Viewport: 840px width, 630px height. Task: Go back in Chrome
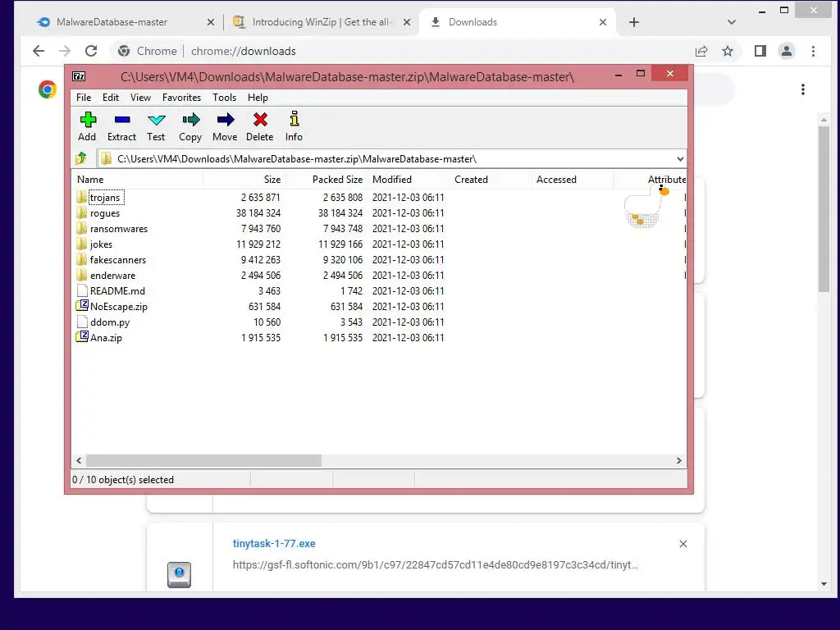(39, 51)
